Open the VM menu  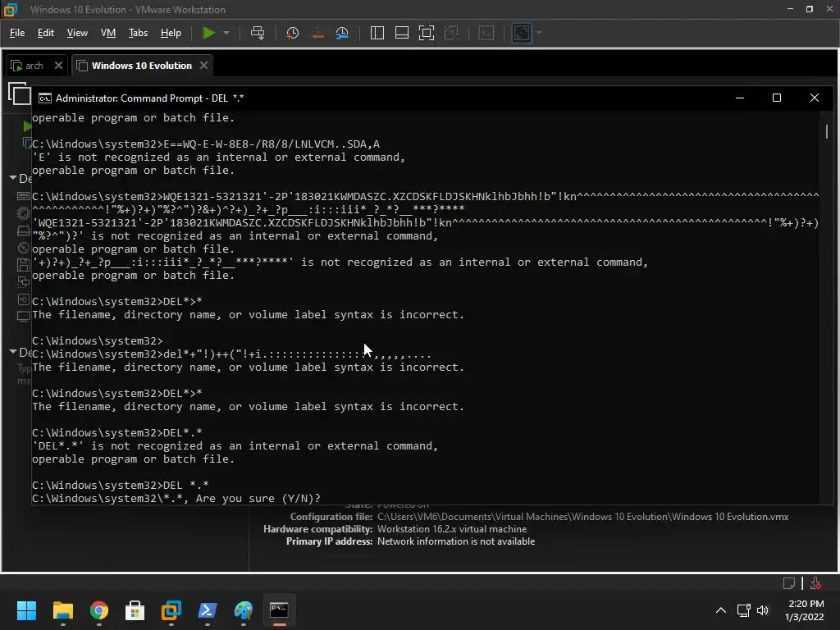click(x=108, y=33)
